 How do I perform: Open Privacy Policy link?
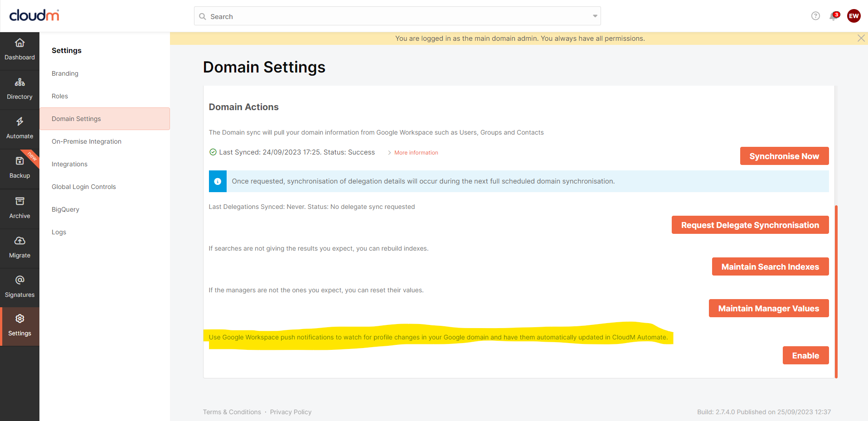tap(291, 412)
